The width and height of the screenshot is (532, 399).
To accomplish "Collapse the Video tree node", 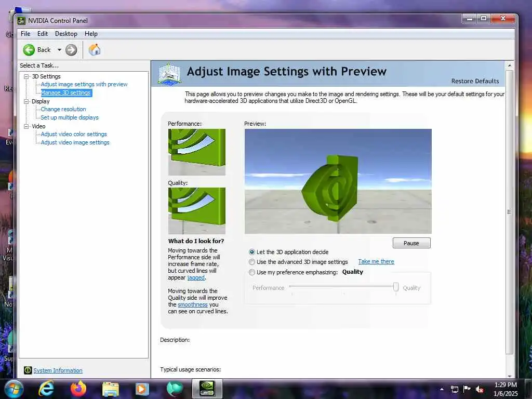I will coord(26,126).
